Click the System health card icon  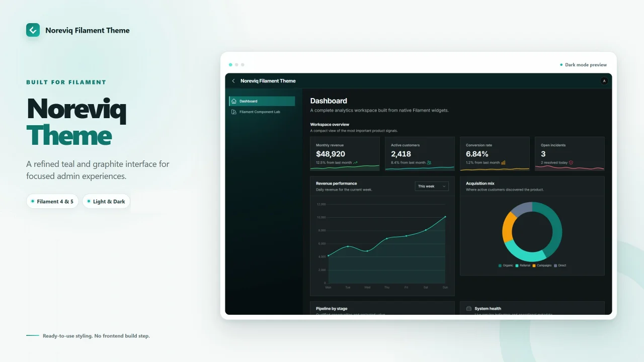click(x=469, y=308)
